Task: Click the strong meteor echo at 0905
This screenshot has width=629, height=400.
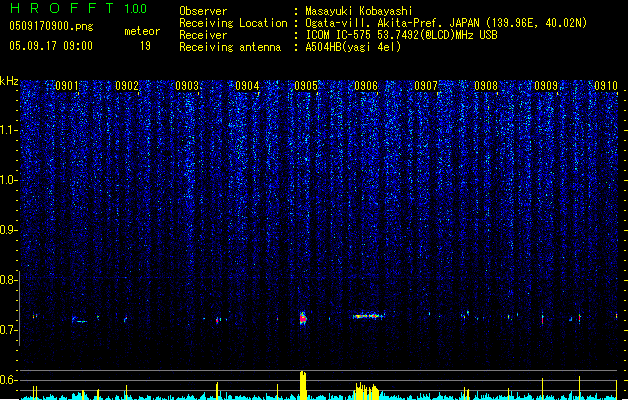Action: point(303,318)
